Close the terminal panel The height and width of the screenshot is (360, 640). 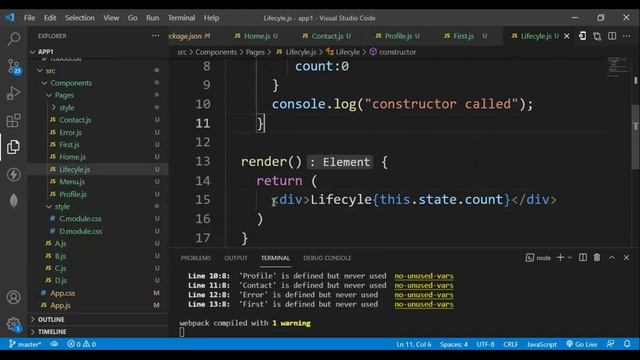[x=627, y=258]
